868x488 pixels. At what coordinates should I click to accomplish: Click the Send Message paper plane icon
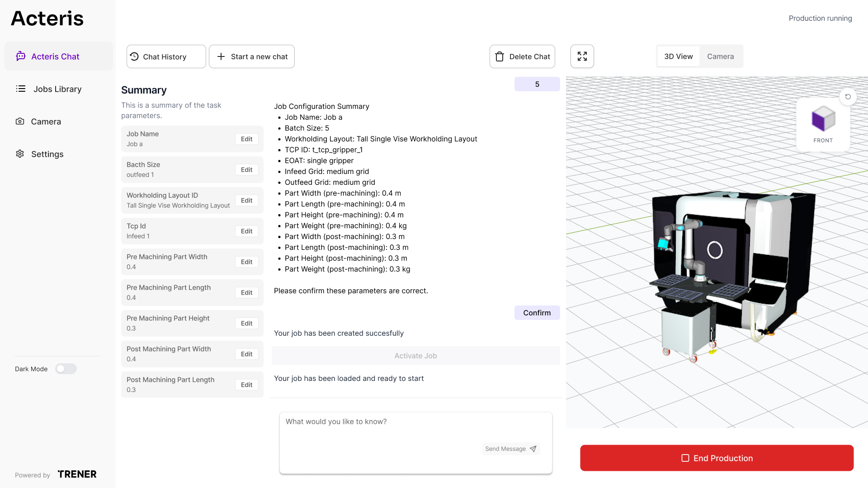click(533, 449)
